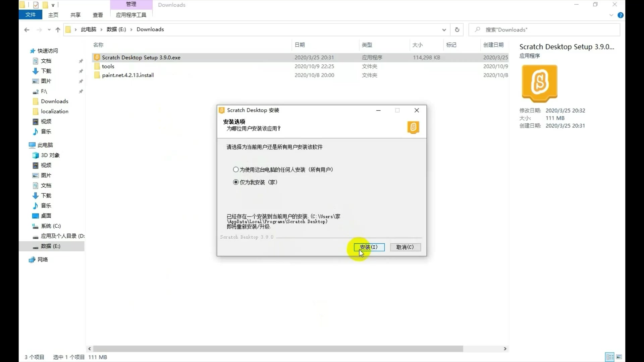Select the tools folder icon

pos(97,66)
